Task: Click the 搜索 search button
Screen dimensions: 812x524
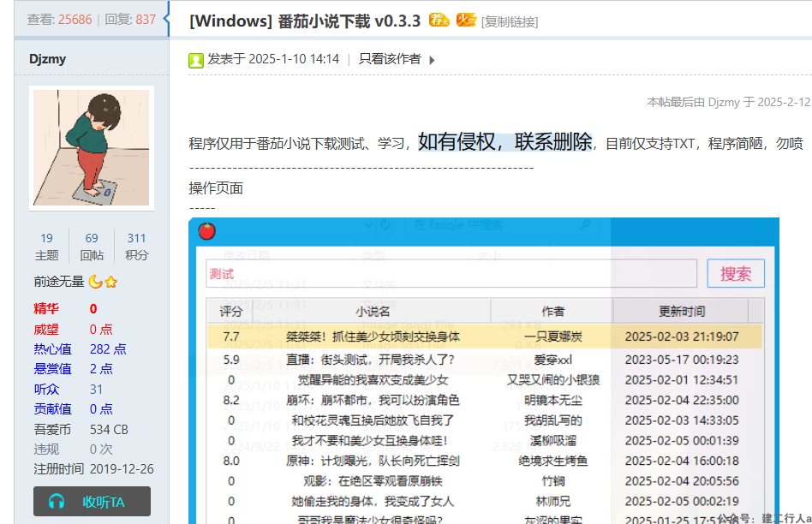Action: (x=736, y=273)
